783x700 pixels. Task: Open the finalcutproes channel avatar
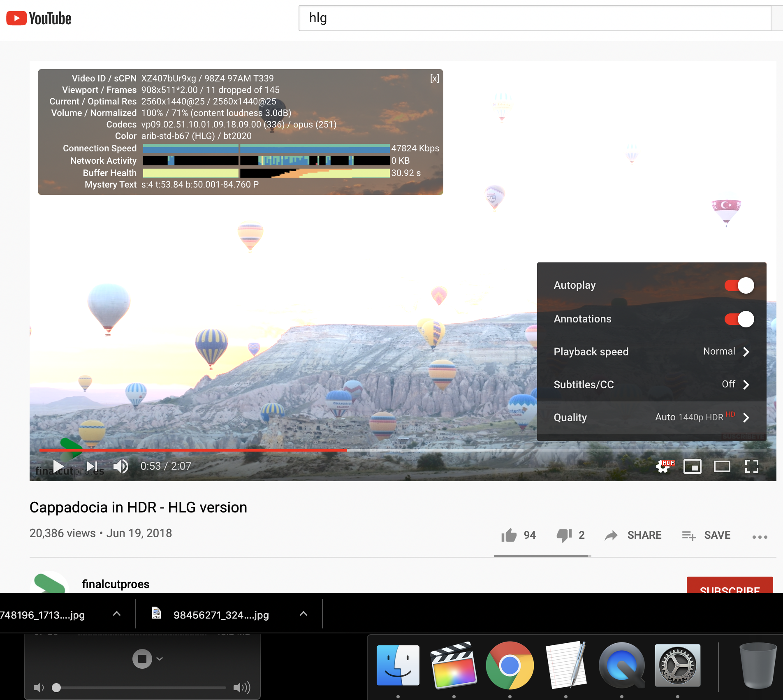(x=49, y=582)
